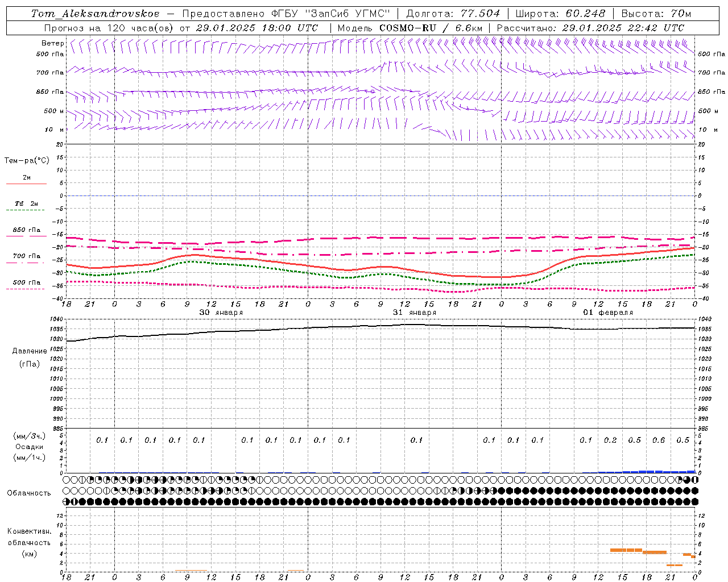The height and width of the screenshot is (582, 728).
Task: Click the elevation text Высота: 70м
Action: (x=656, y=14)
